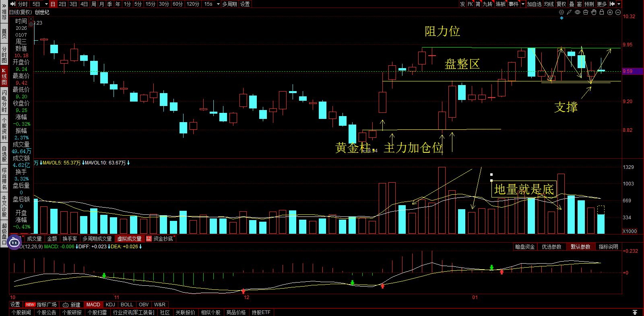The image size is (644, 316).
Task: Open 个股新闻 bottom tab
Action: click(21, 312)
